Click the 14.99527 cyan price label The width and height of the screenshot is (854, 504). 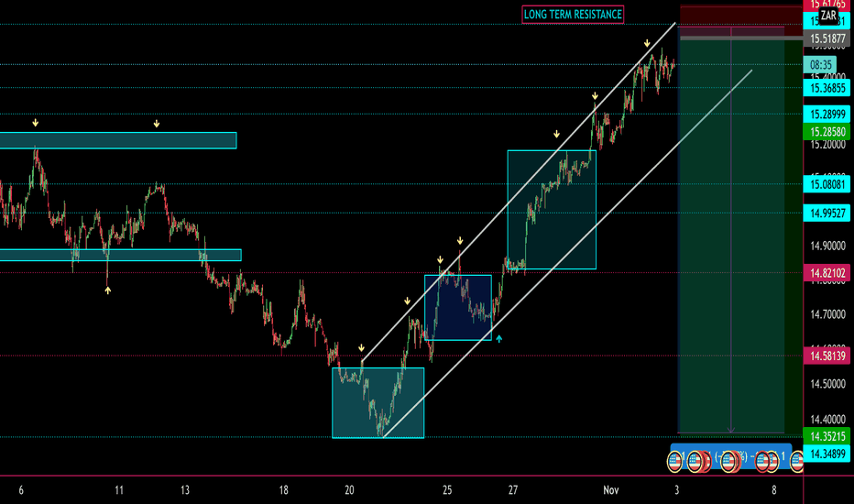[827, 213]
